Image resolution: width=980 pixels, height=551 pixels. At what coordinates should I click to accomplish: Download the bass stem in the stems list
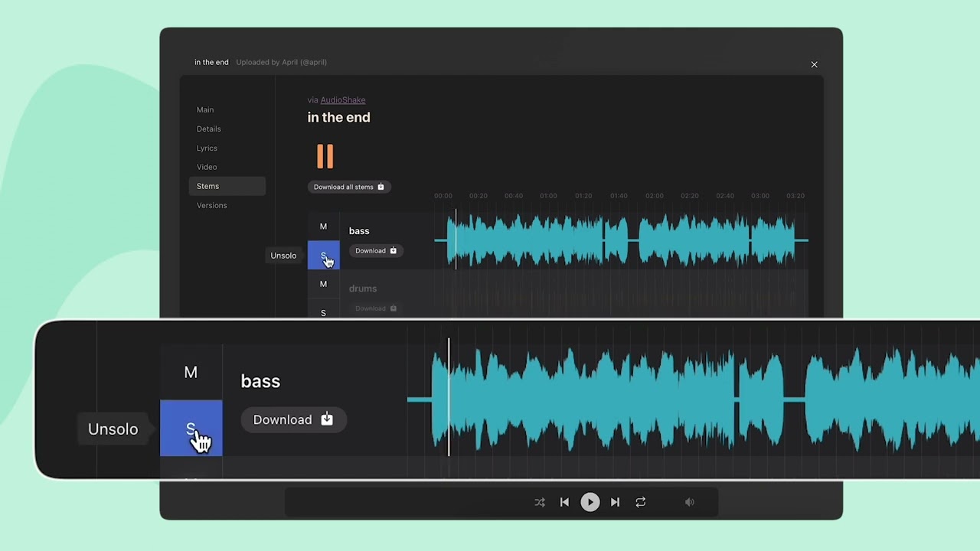click(376, 250)
